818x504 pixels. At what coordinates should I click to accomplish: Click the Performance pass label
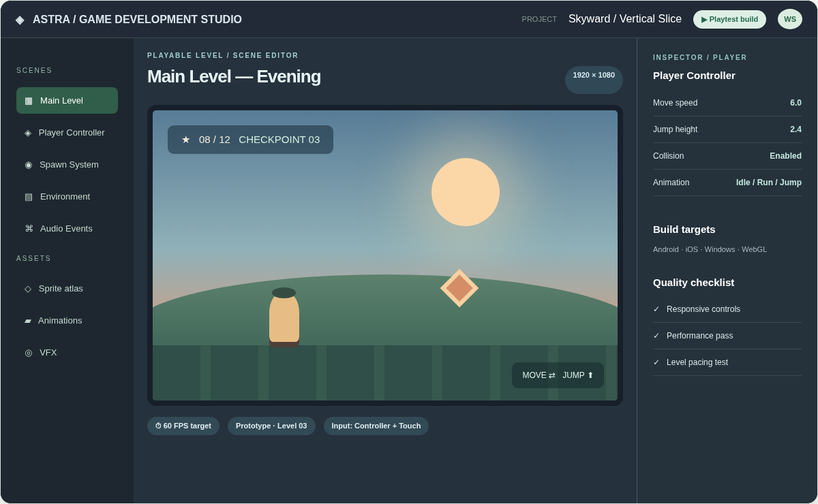click(x=699, y=336)
